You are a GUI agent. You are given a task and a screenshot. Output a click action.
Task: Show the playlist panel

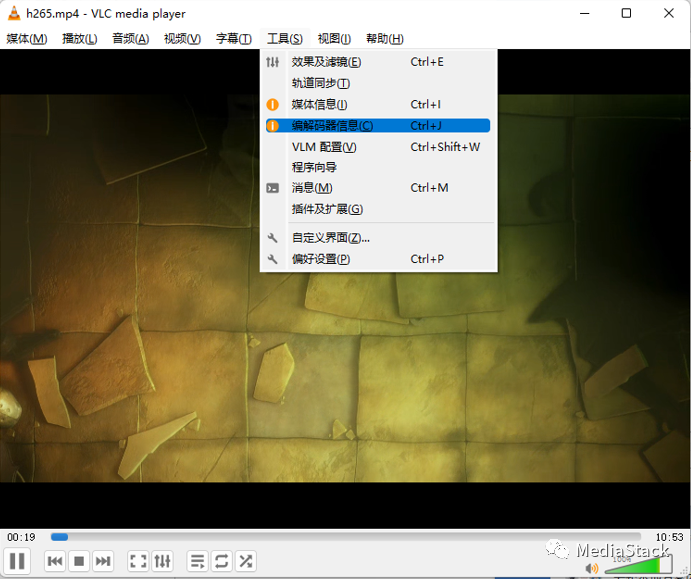pyautogui.click(x=197, y=561)
